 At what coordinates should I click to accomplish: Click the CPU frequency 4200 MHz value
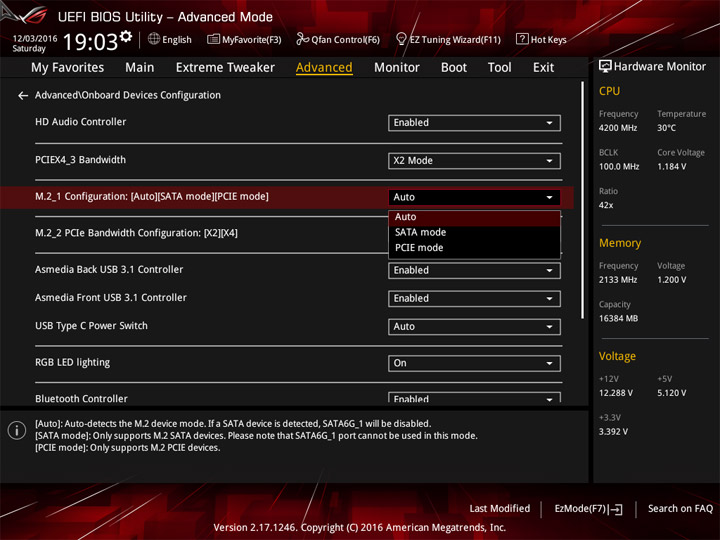click(618, 128)
